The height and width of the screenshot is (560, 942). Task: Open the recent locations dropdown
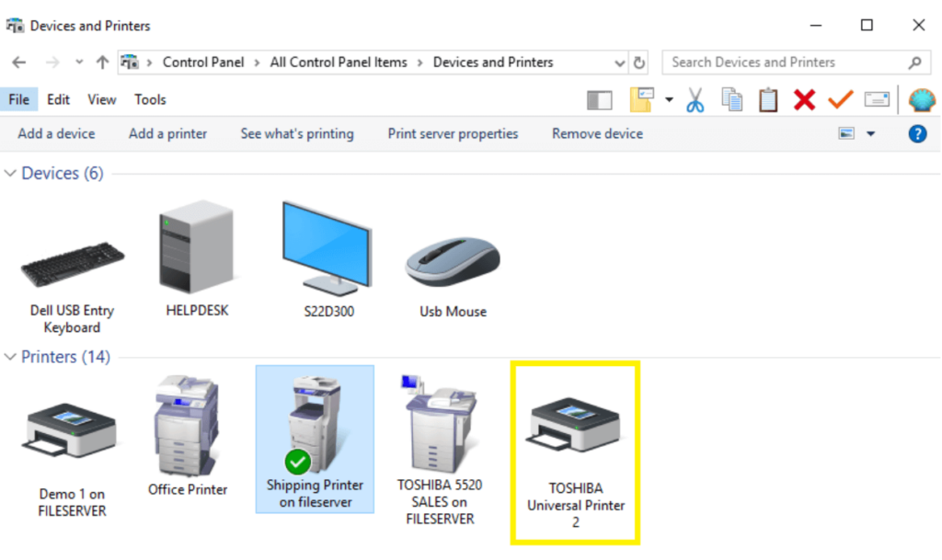pyautogui.click(x=79, y=62)
